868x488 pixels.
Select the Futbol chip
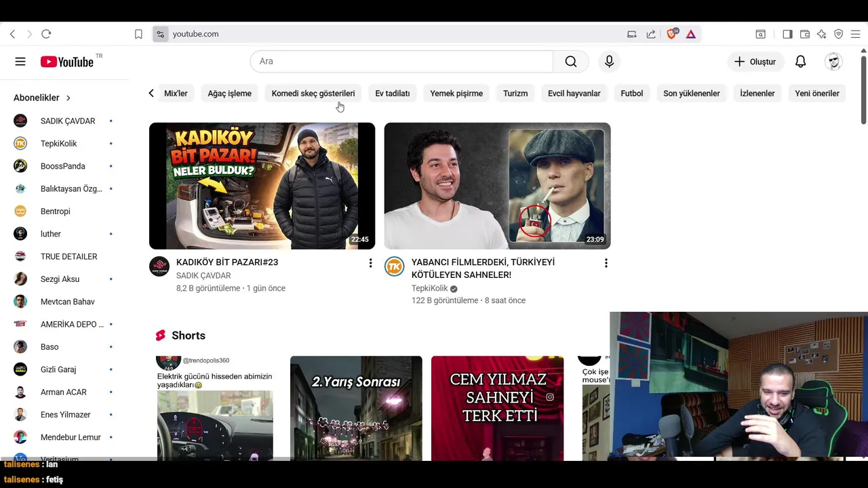tap(632, 94)
